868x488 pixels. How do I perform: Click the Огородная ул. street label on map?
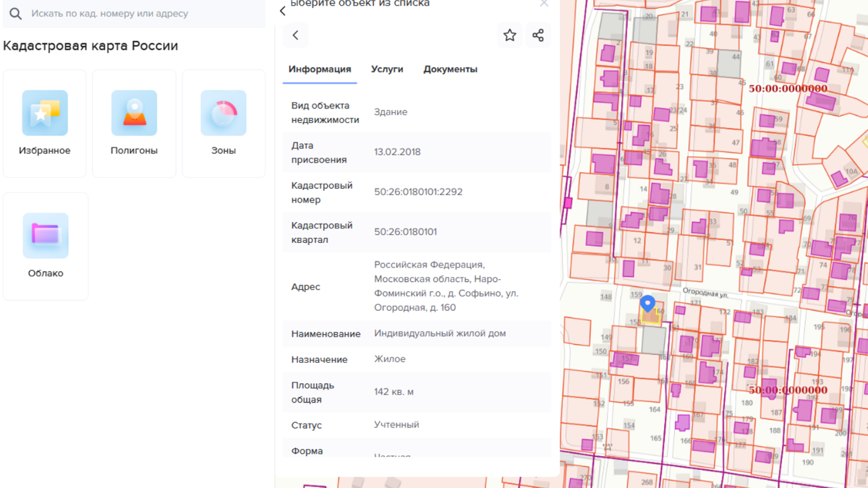click(705, 293)
